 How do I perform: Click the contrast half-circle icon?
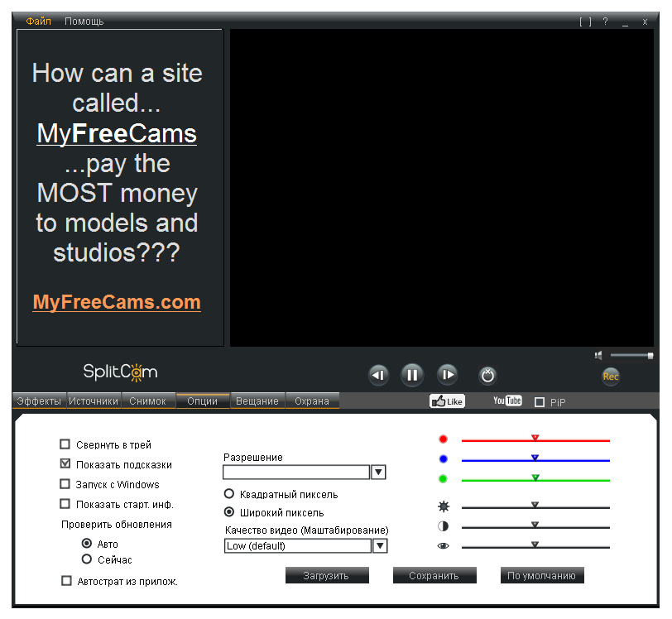pyautogui.click(x=443, y=526)
